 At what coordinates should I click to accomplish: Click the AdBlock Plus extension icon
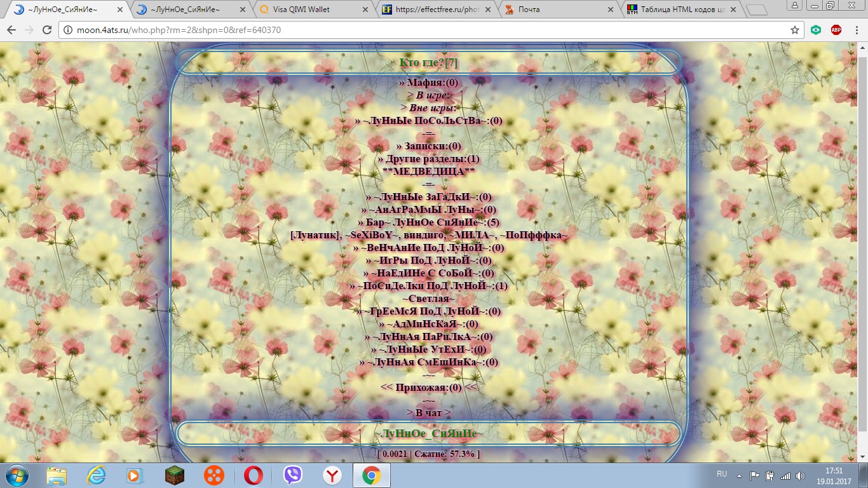pyautogui.click(x=836, y=30)
